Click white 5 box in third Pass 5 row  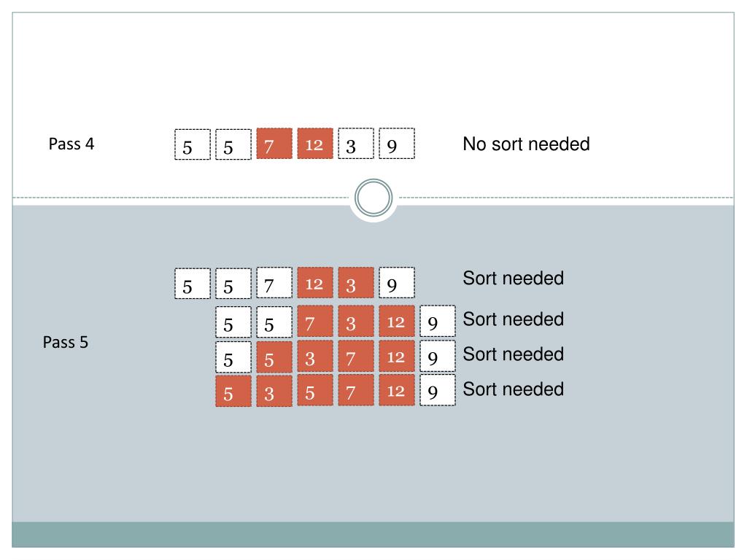click(x=233, y=356)
